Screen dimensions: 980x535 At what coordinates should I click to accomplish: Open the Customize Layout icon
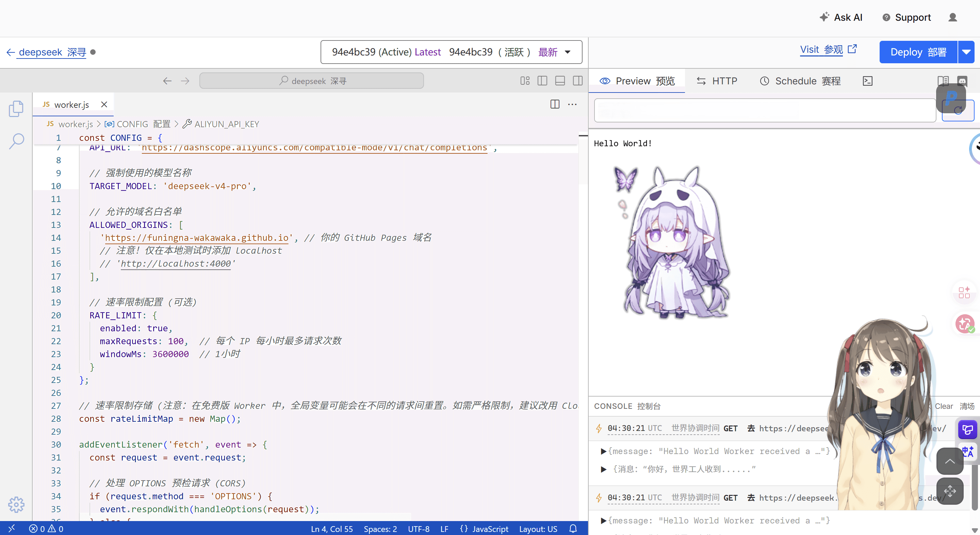(x=525, y=81)
